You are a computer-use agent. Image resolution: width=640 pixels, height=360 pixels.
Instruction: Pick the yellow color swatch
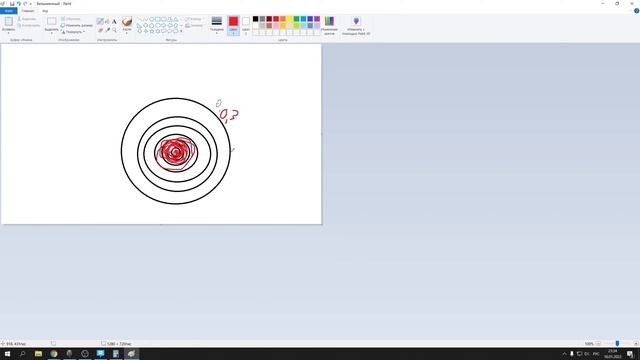[290, 19]
